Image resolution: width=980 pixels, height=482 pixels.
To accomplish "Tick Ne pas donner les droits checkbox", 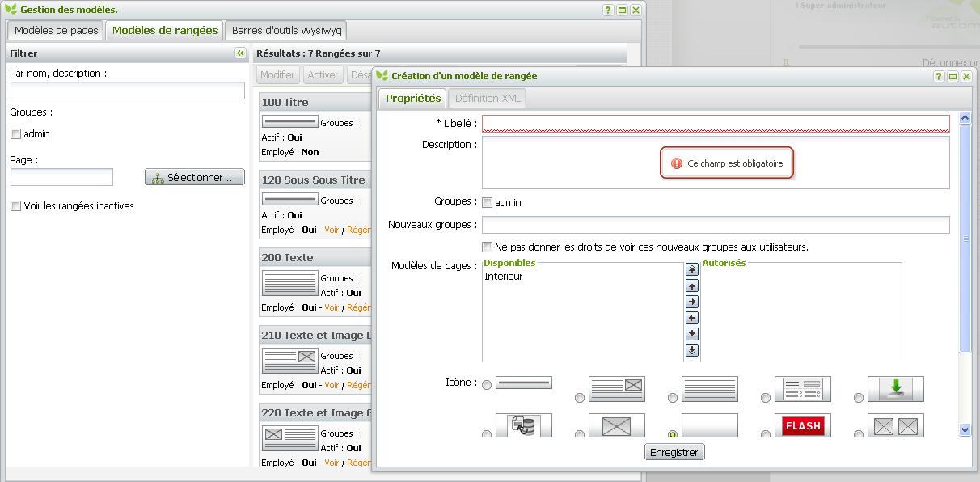I will pos(487,247).
